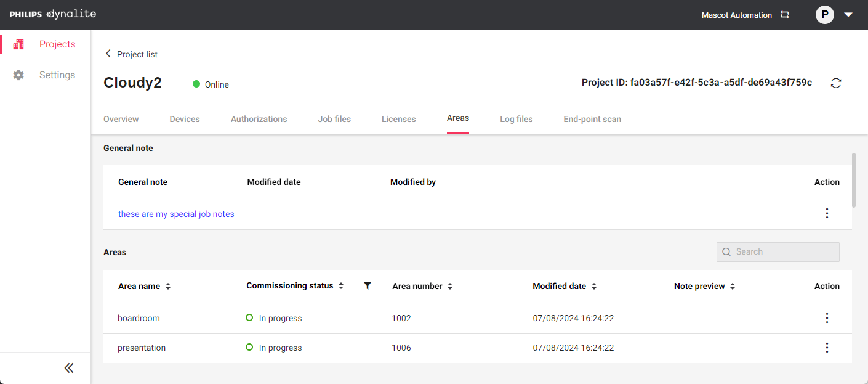Open action menu for presentation area
This screenshot has width=868, height=384.
[827, 348]
